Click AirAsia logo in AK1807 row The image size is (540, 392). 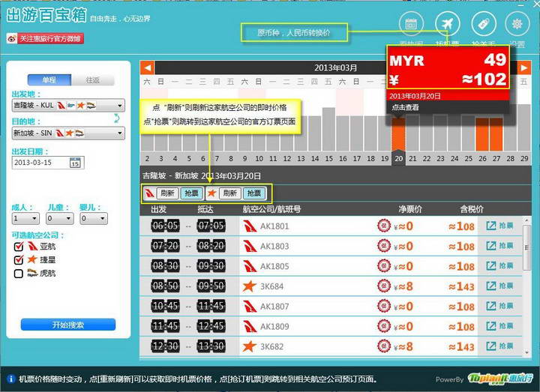click(x=250, y=306)
